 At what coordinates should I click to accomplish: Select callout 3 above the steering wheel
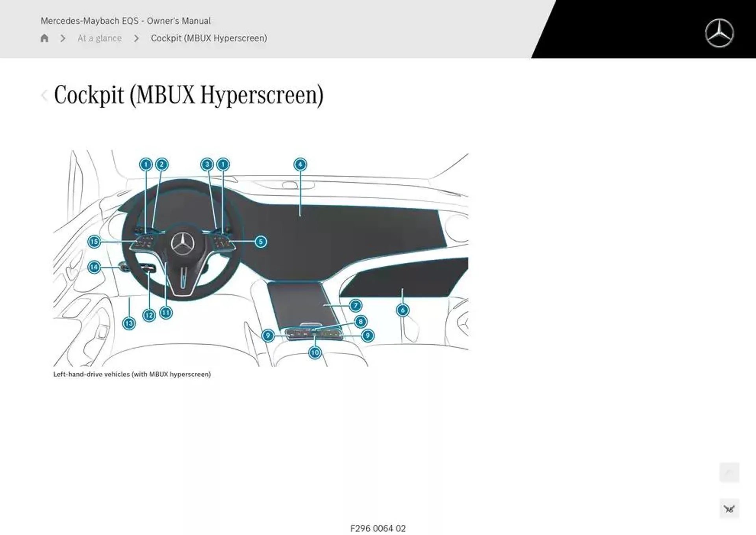click(207, 164)
